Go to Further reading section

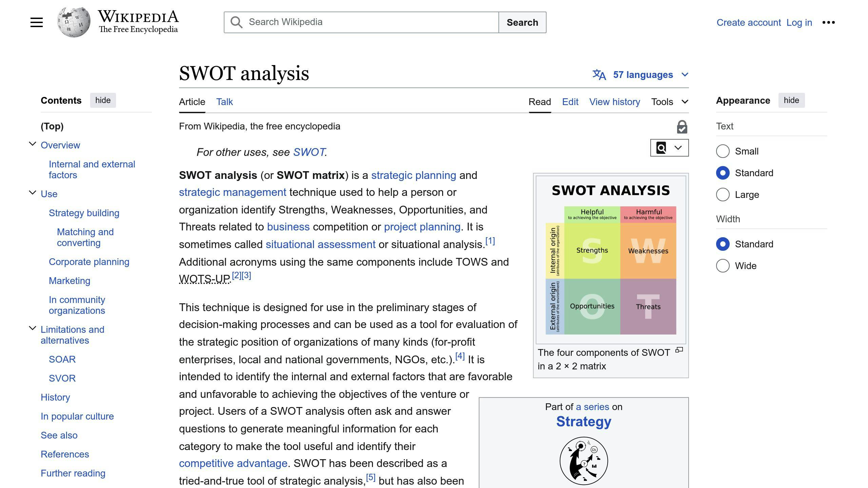pos(73,473)
